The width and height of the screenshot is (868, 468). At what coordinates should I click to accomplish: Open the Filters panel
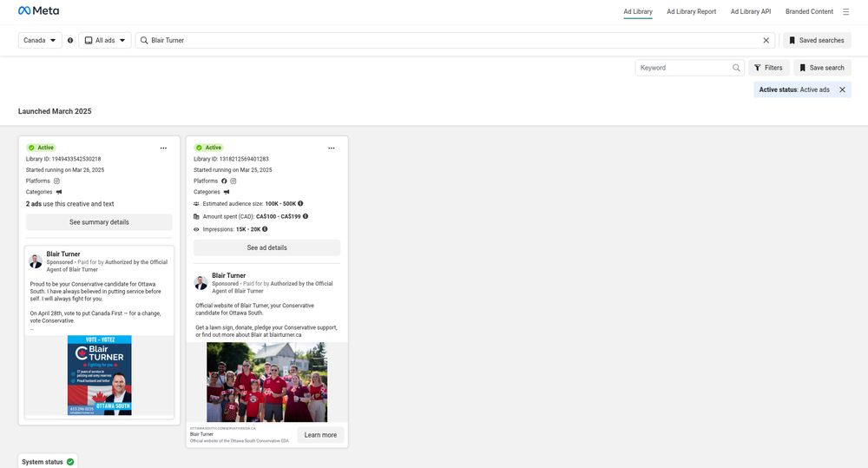[769, 68]
